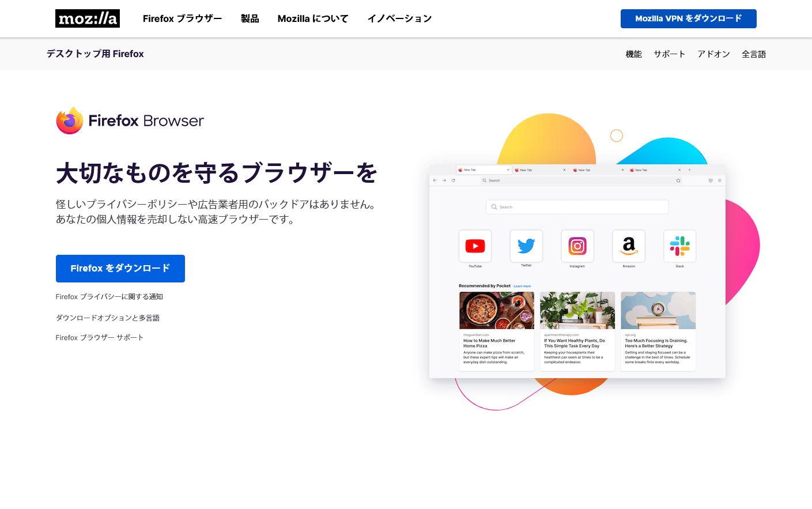
Task: Click the Firefox logo next to Firefox Browser heading
Action: 69,120
